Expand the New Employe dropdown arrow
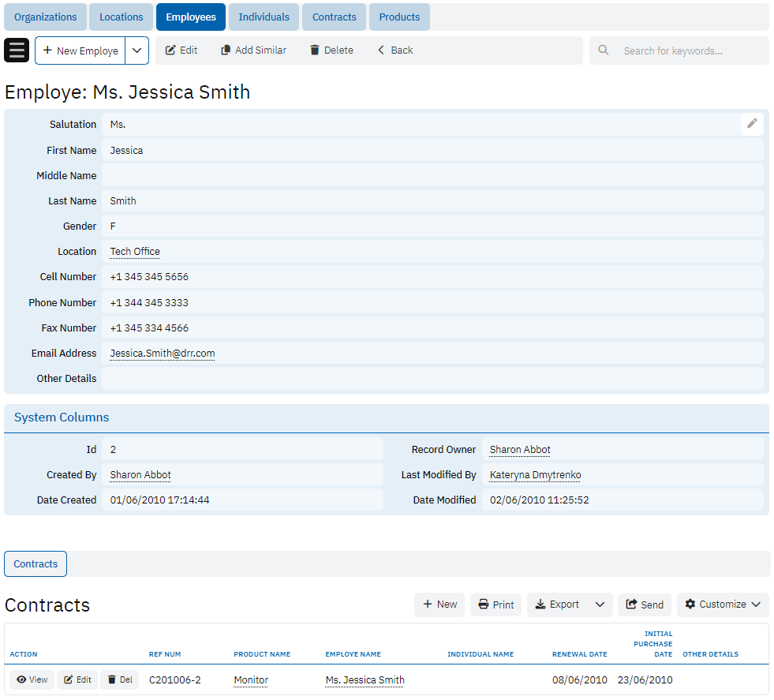774x700 pixels. [137, 51]
